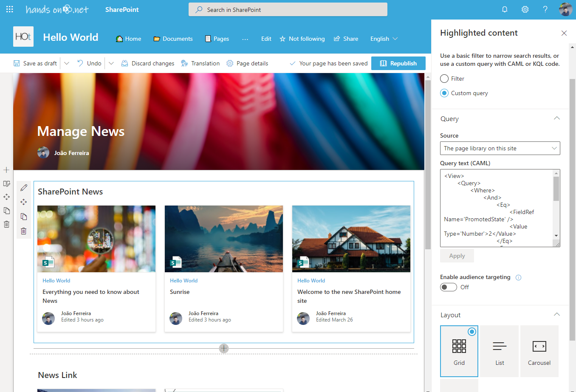The height and width of the screenshot is (392, 576).
Task: Duplicate the web part via copy icon
Action: [x=24, y=216]
